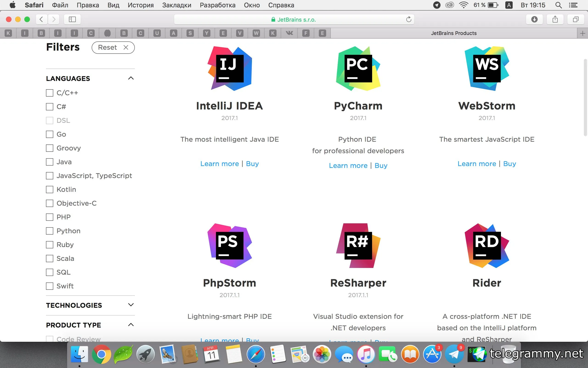588x368 pixels.
Task: Open the pinned tab with Apple logo
Action: pyautogui.click(x=107, y=33)
